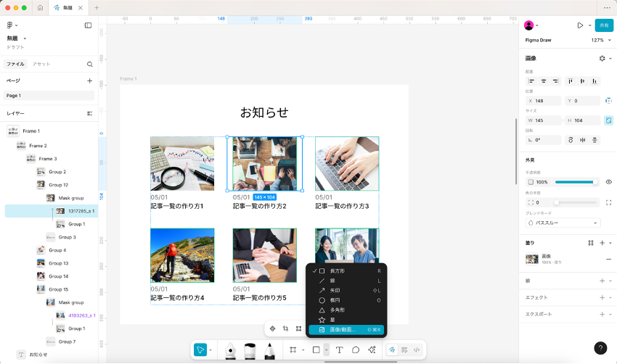617x364 pixels.
Task: Align selection to right
Action: coord(555,81)
